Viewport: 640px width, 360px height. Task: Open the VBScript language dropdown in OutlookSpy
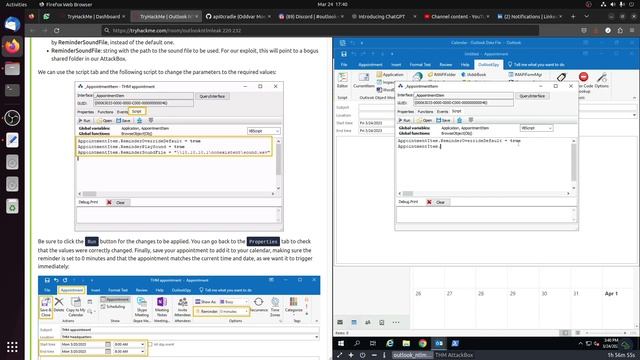536,128
